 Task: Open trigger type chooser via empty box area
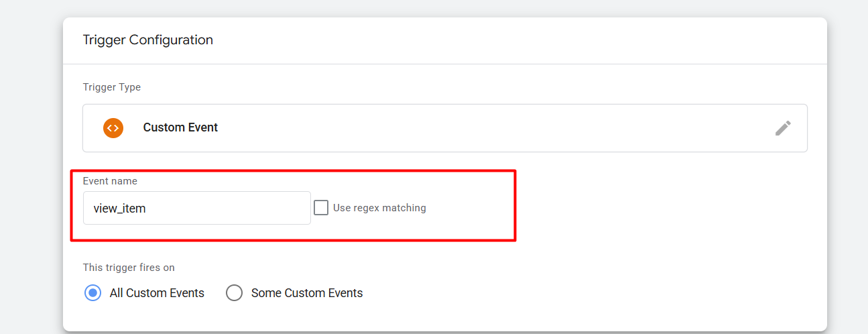[x=469, y=127]
